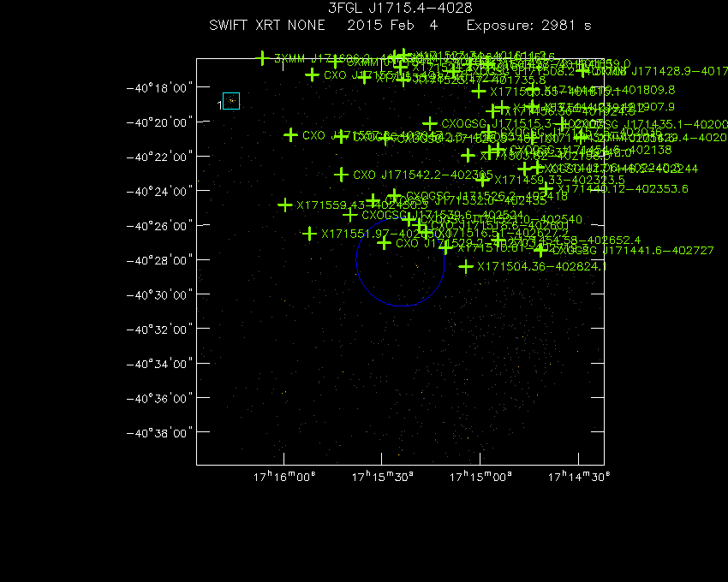Image resolution: width=728 pixels, height=582 pixels.
Task: Click the CXO J171542.2-402305 source label
Action: pyautogui.click(x=422, y=175)
